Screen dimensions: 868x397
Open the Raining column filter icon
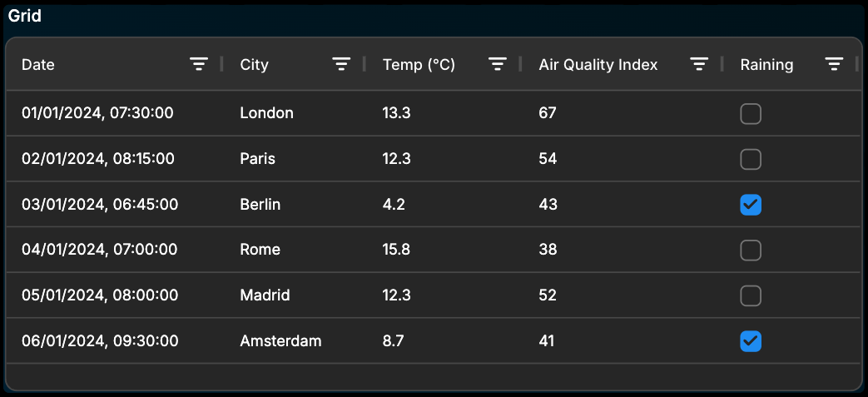834,65
